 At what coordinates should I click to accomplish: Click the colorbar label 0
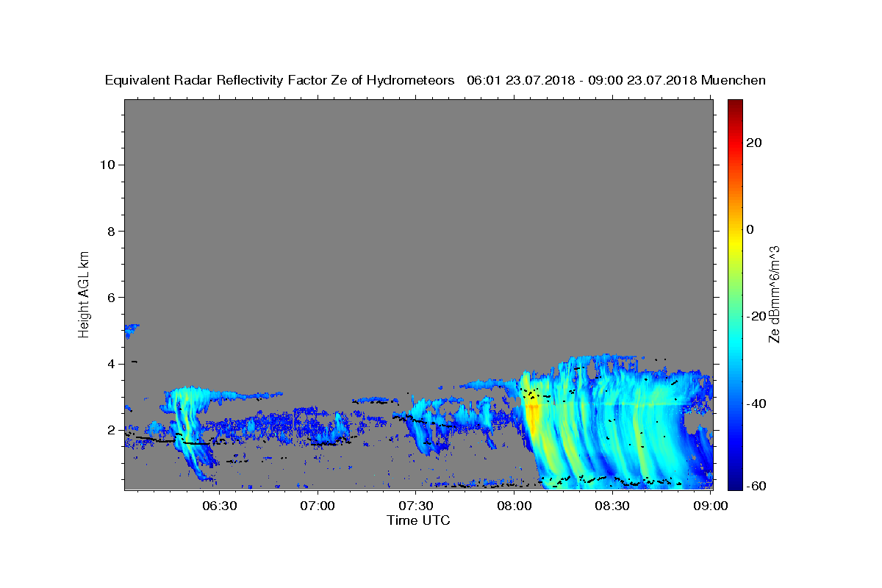coord(750,229)
